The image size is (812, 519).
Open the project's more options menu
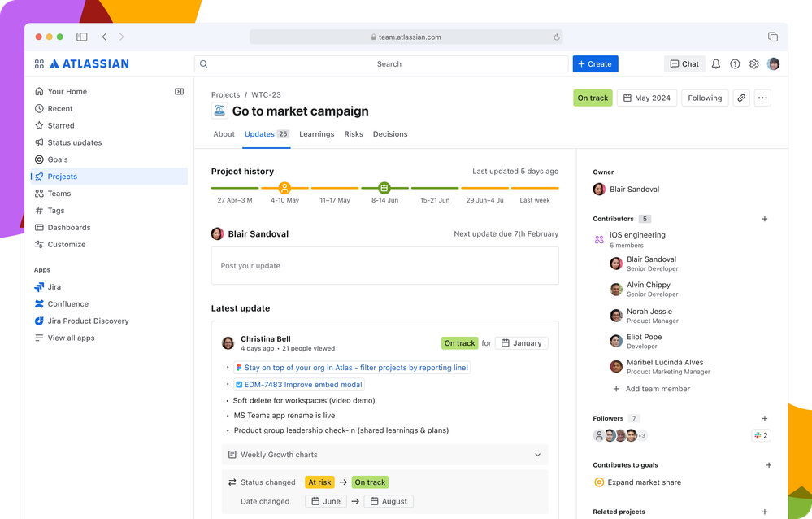762,97
